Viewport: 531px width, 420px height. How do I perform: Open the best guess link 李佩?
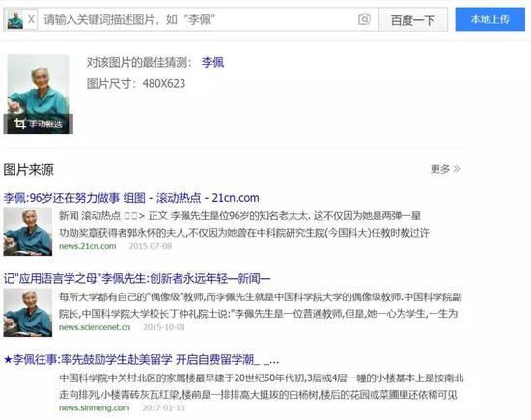[212, 63]
